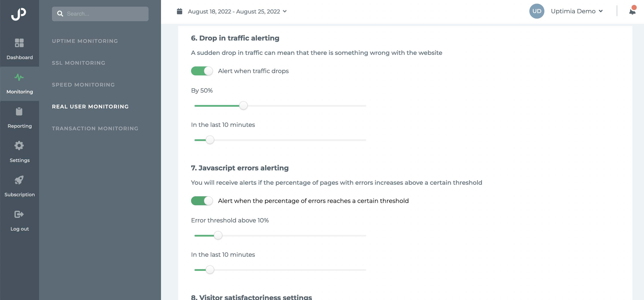Screen dimensions: 644x300
Task: Open the Settings gear icon
Action: pos(19,146)
